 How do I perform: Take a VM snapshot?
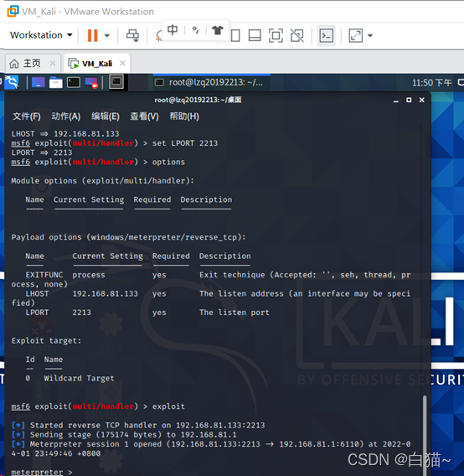pos(158,35)
